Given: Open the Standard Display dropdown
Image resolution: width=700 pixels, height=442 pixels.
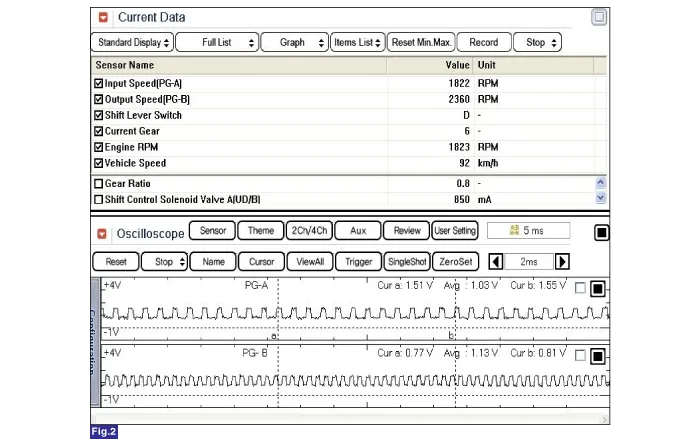Looking at the screenshot, I should click(131, 42).
